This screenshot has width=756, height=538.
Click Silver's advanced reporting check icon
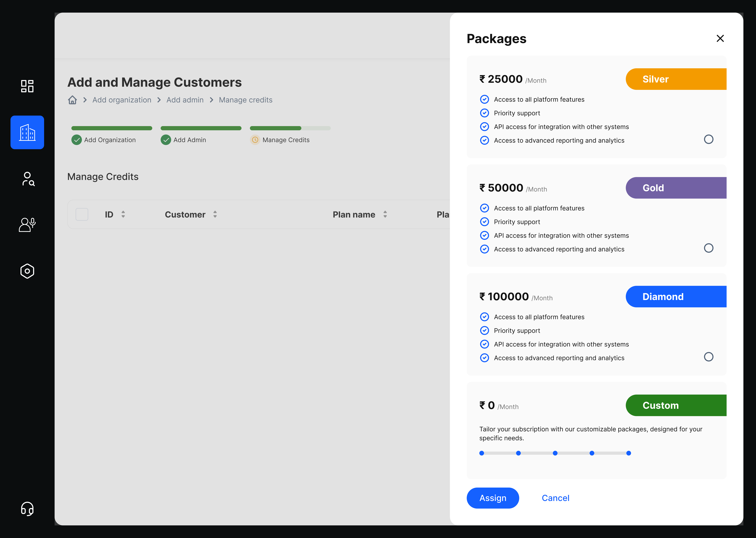484,140
